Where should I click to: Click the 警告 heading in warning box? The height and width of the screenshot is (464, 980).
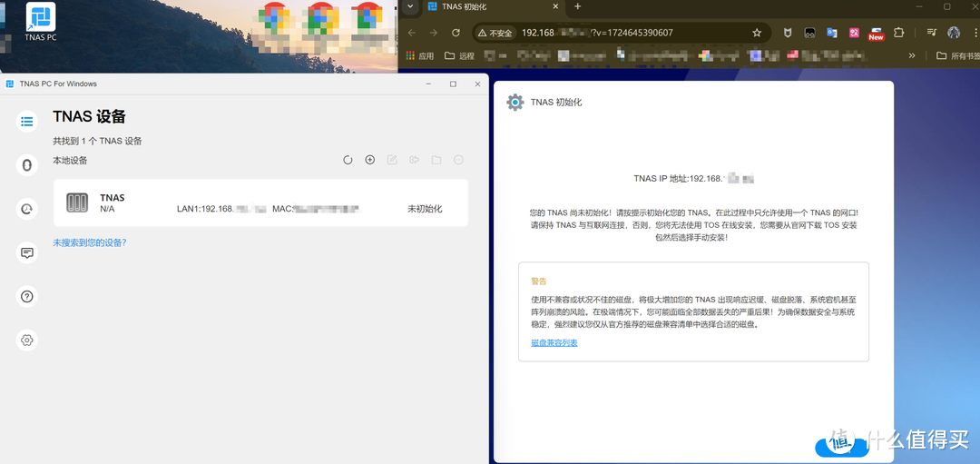tap(539, 281)
